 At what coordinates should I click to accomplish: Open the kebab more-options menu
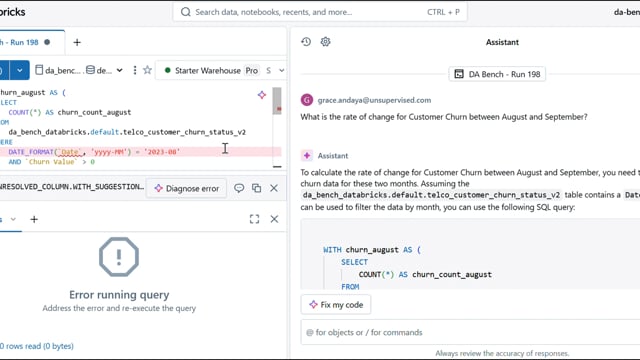click(135, 70)
